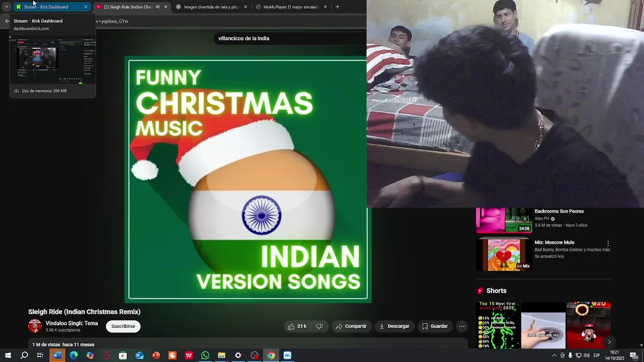Image resolution: width=644 pixels, height=362 pixels.
Task: Close the Sleigh Ride tab
Action: click(x=166, y=7)
